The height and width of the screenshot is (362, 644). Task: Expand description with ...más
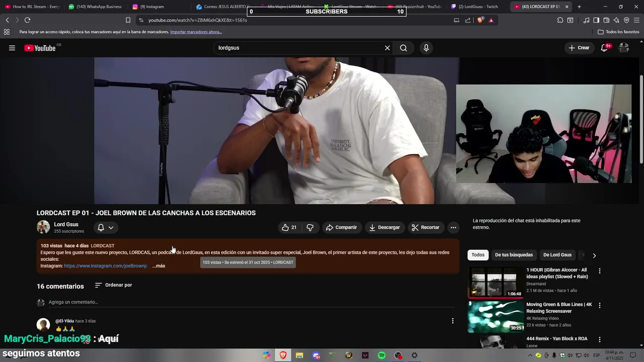click(x=158, y=266)
